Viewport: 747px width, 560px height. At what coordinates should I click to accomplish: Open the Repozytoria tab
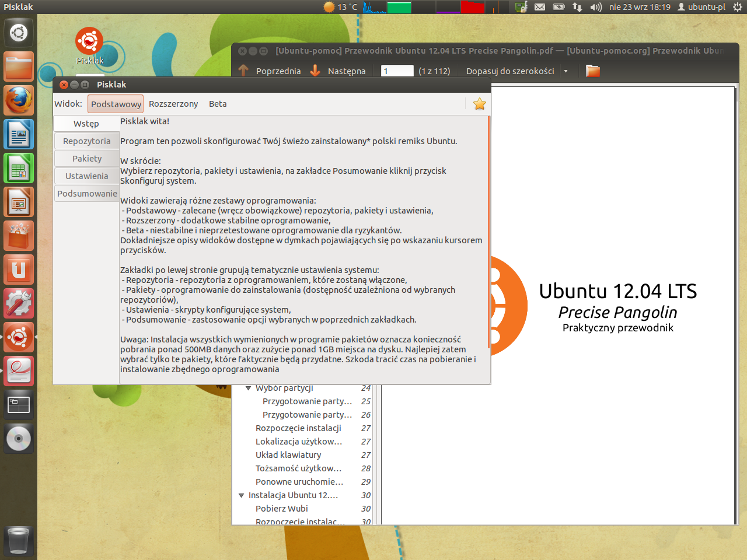pos(86,141)
